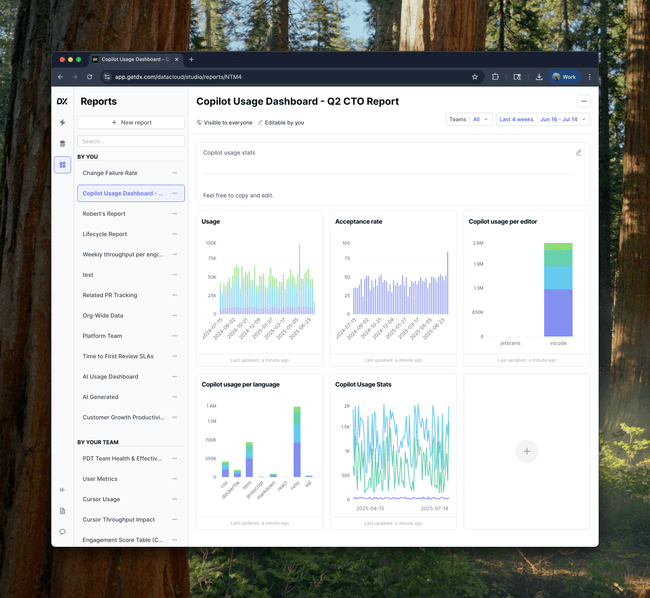Viewport: 650px width, 598px height.
Task: Click the DX logo icon
Action: [x=62, y=101]
